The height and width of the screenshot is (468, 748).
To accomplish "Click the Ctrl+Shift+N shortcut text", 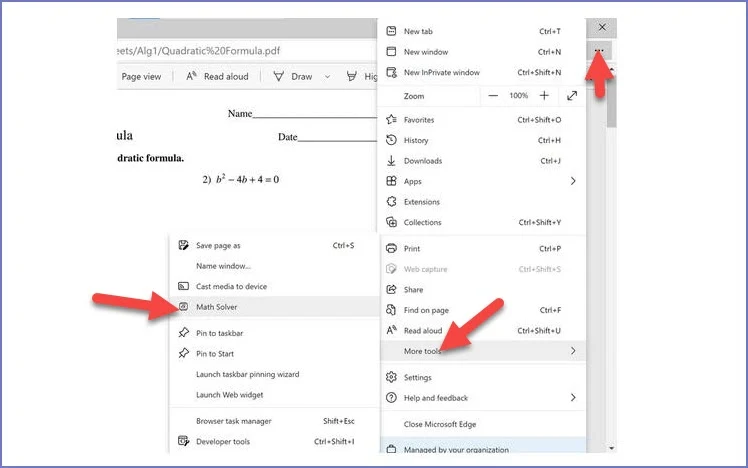I will (x=539, y=72).
